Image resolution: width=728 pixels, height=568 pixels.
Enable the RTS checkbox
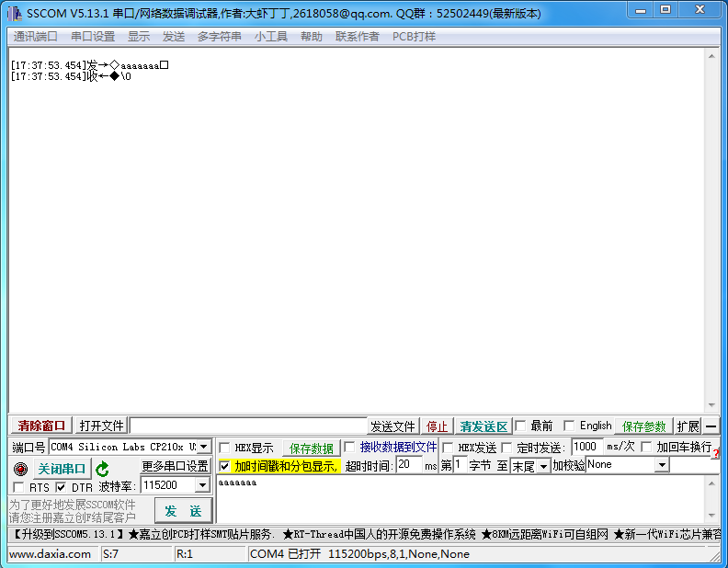(18, 487)
